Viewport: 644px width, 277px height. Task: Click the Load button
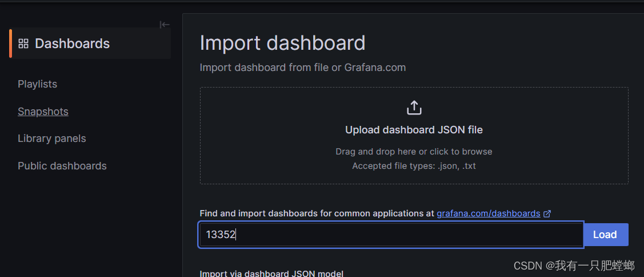(x=605, y=235)
